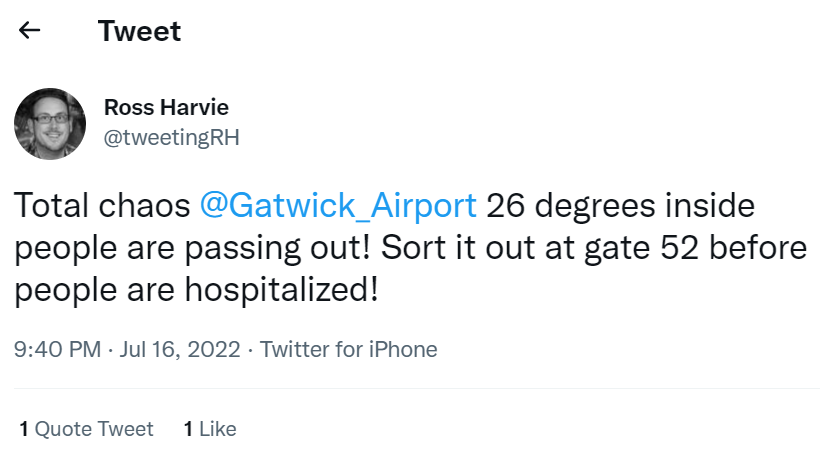
Task: Click the 9:40 PM time text
Action: pyautogui.click(x=57, y=350)
